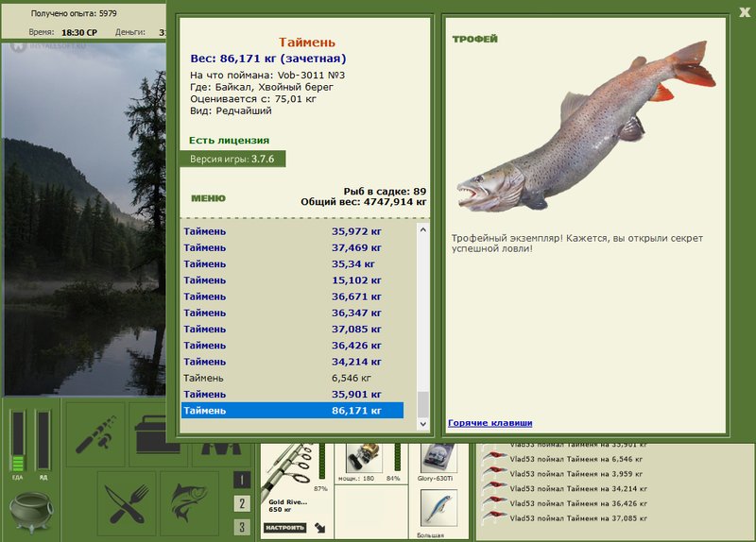Open the Горячие клавиши link
The height and width of the screenshot is (542, 756).
[490, 423]
